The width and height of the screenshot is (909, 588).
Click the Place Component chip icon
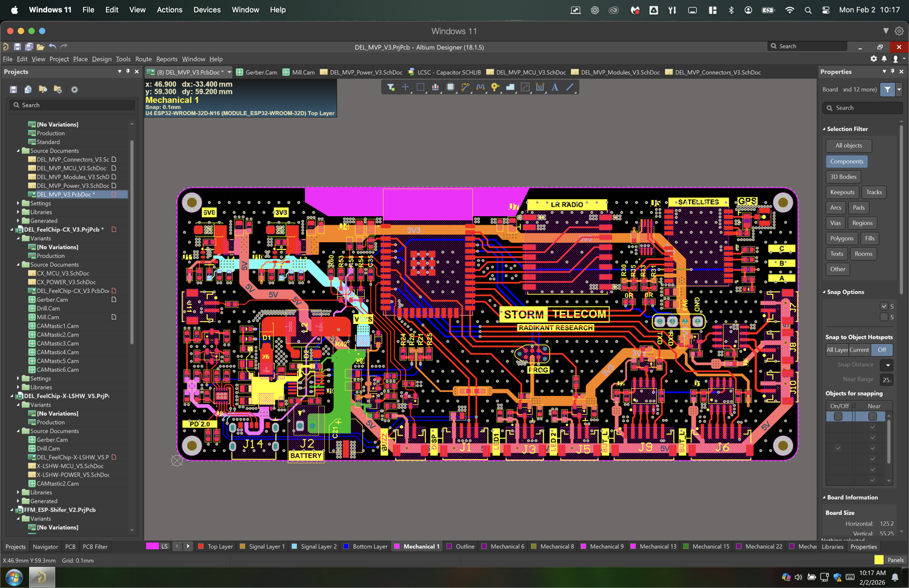tap(450, 88)
